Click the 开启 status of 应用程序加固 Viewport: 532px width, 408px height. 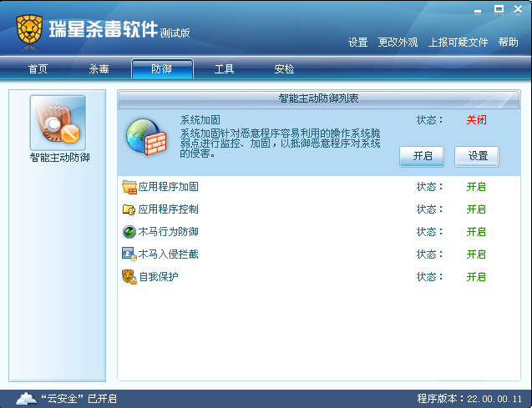click(476, 187)
